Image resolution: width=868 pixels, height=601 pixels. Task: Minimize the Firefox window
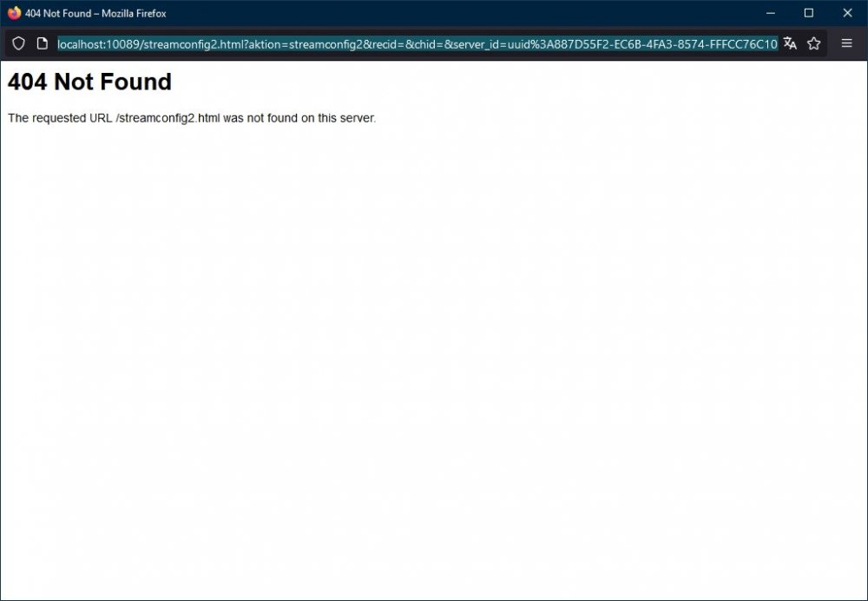click(771, 13)
